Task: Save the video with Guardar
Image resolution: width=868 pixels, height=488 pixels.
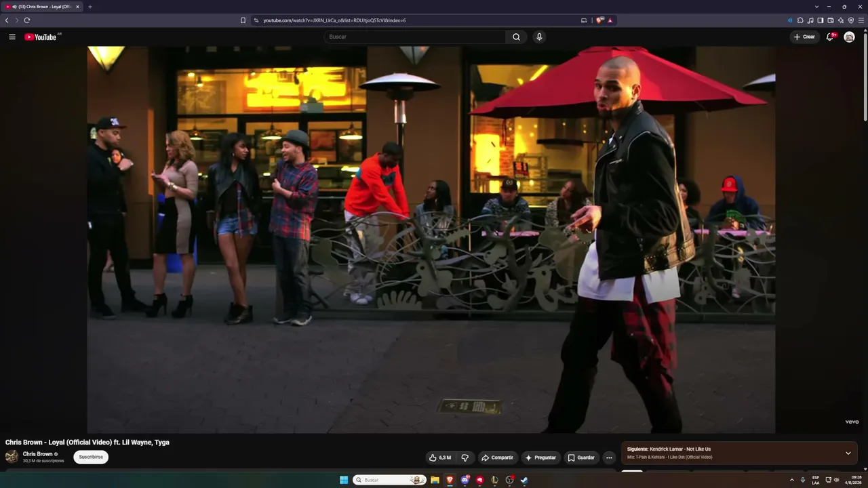Action: pos(581,457)
